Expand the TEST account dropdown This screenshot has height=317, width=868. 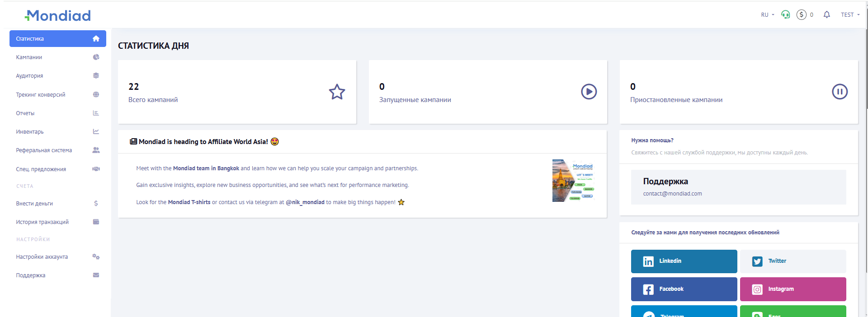(850, 15)
